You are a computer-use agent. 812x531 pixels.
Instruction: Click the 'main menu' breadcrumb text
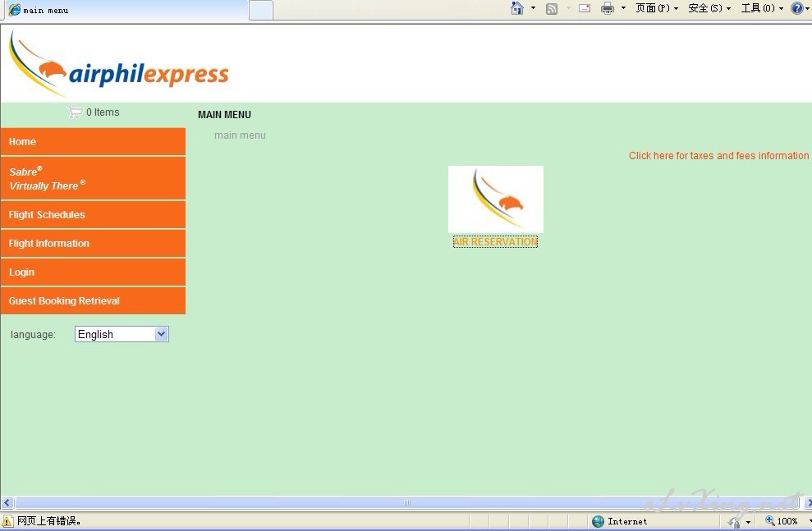point(240,135)
